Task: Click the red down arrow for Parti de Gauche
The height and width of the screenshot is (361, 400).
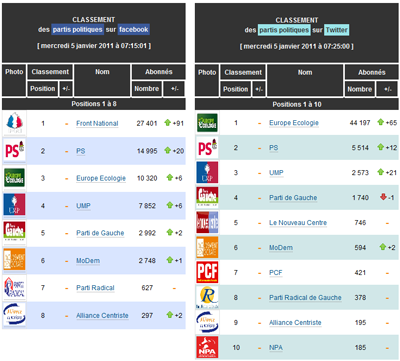Action: (x=383, y=197)
